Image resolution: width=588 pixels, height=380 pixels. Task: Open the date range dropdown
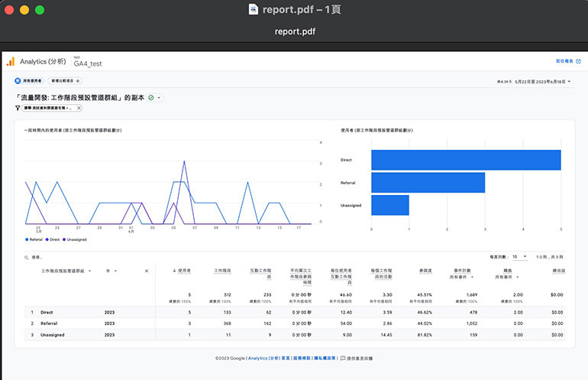(x=534, y=82)
